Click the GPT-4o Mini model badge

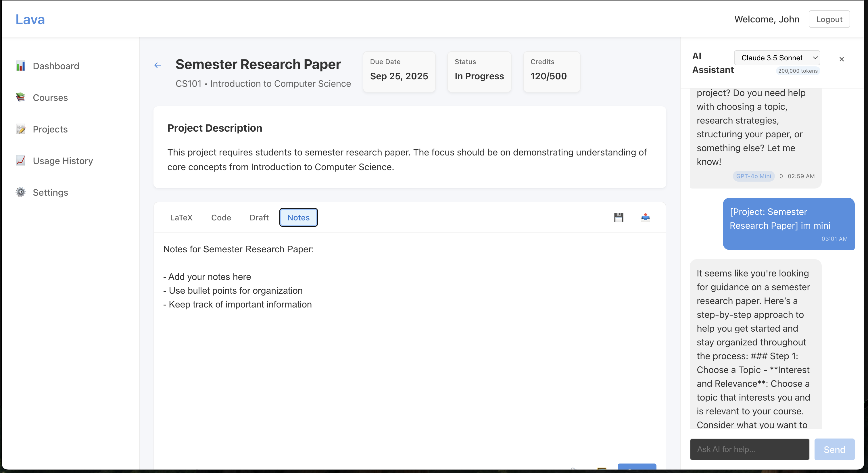click(753, 176)
